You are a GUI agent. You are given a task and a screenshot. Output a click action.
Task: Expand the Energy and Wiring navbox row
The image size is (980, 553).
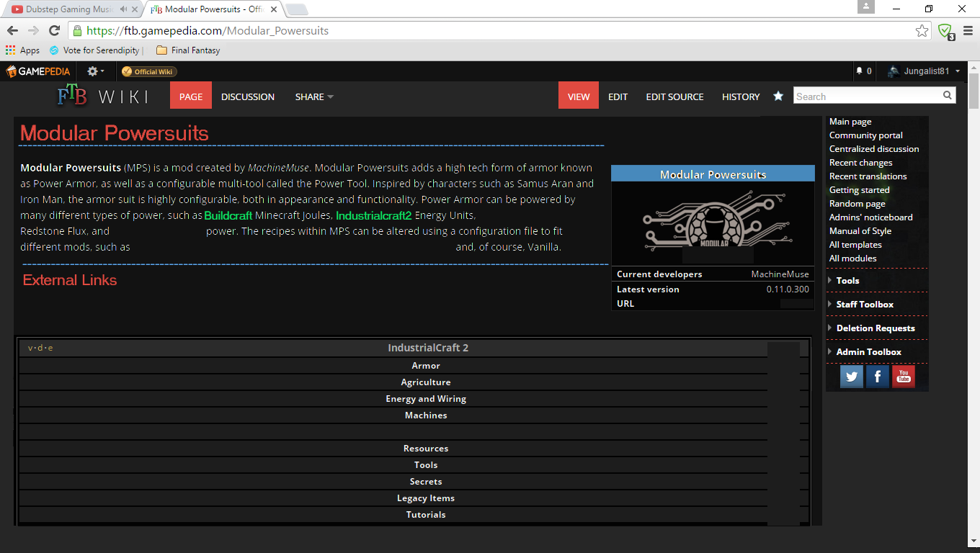tap(426, 399)
